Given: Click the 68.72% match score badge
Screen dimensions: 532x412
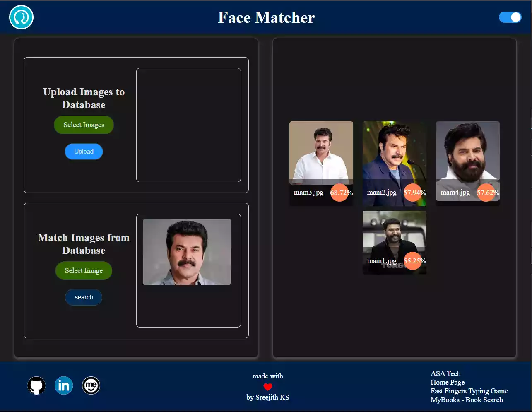Looking at the screenshot, I should click(340, 193).
